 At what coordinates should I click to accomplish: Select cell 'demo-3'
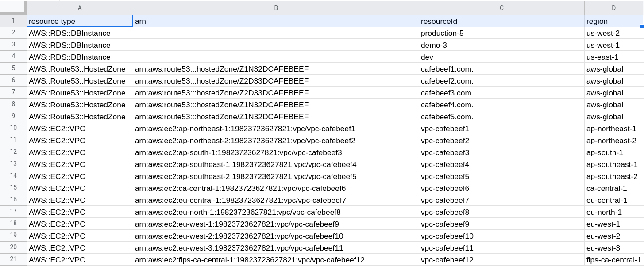[x=501, y=45]
